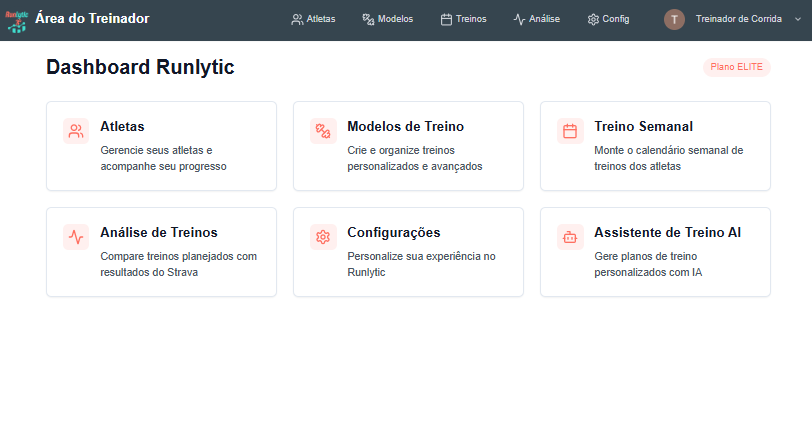Click the Treino Semanal card calendar icon
812x442 pixels.
[x=570, y=131]
